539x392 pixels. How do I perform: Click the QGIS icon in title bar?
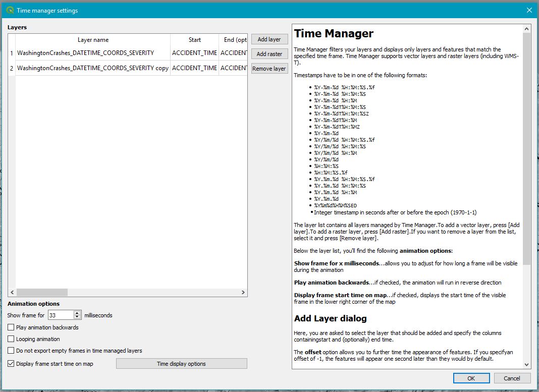click(10, 10)
